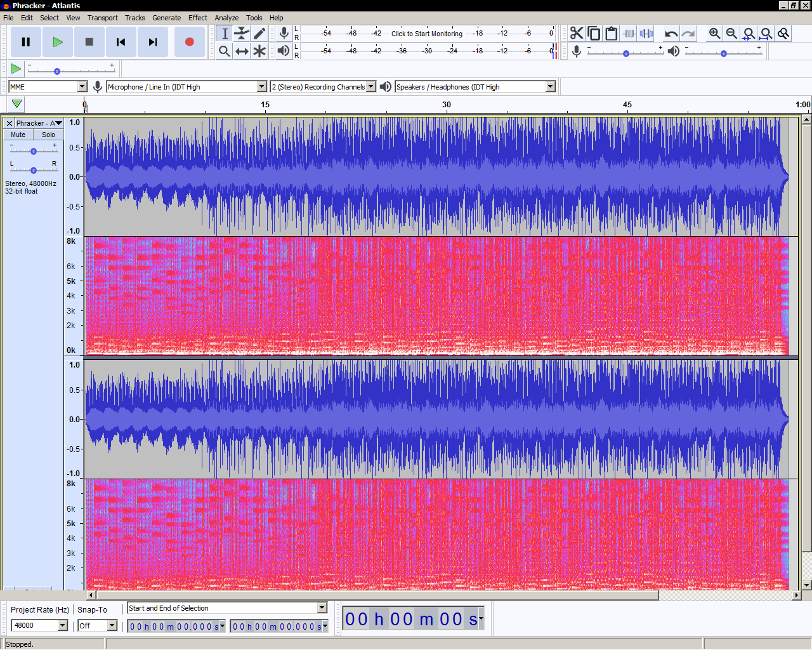This screenshot has height=650, width=812.
Task: Open the Phracker track name dropdown menu
Action: tap(39, 123)
